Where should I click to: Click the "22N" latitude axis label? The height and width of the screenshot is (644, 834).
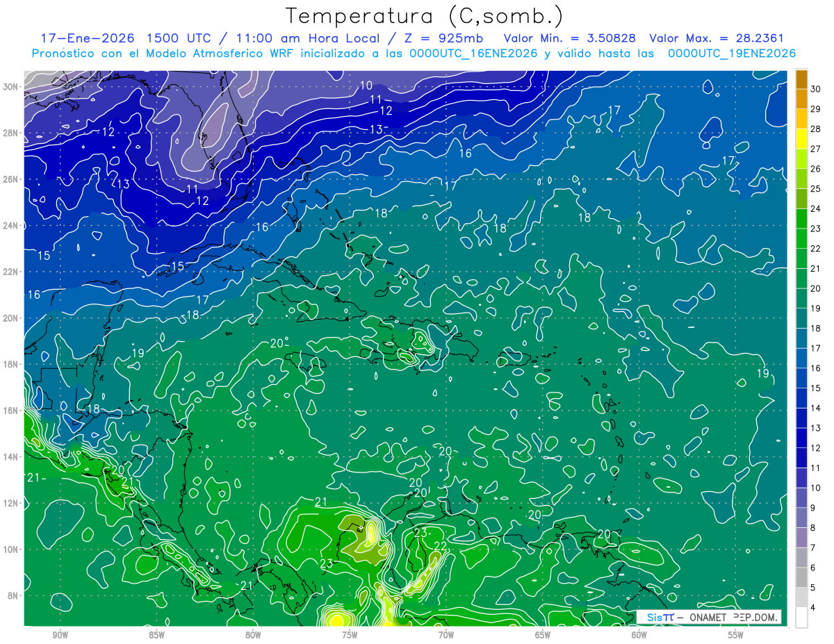(x=12, y=272)
